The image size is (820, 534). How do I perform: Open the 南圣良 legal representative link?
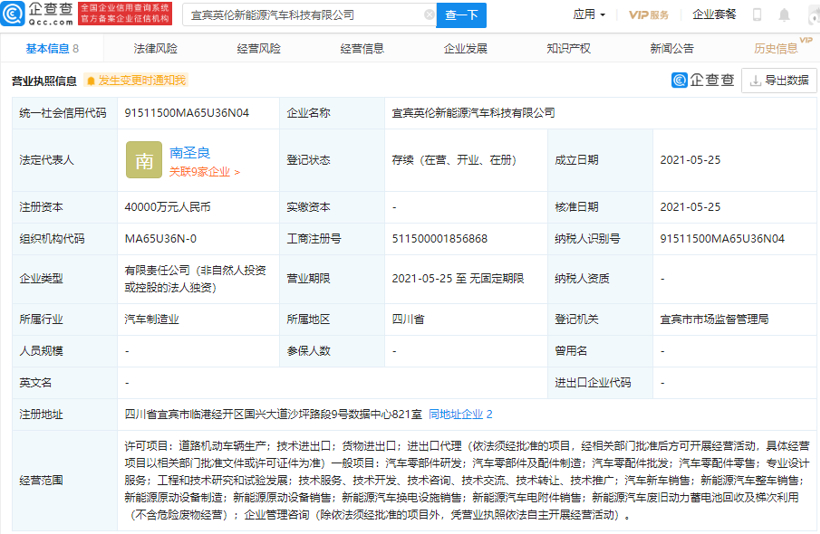pyautogui.click(x=189, y=153)
